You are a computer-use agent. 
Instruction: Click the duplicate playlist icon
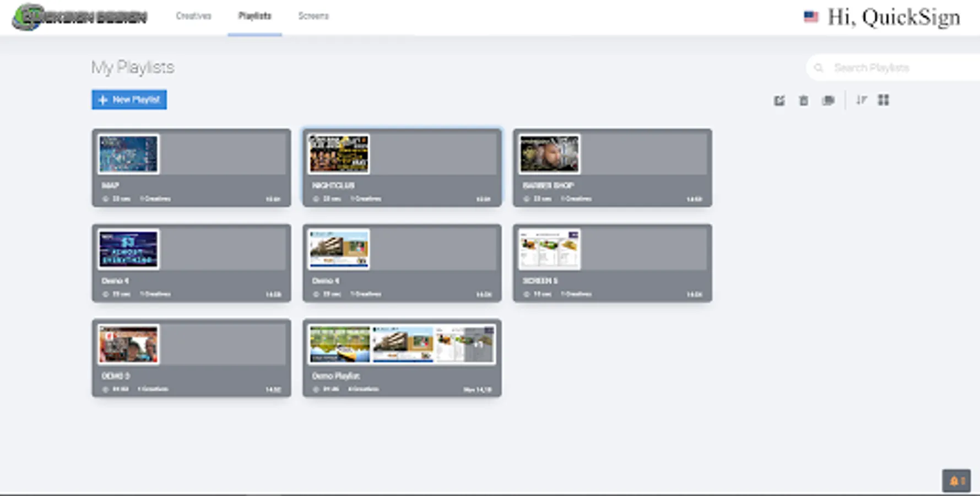(x=828, y=100)
